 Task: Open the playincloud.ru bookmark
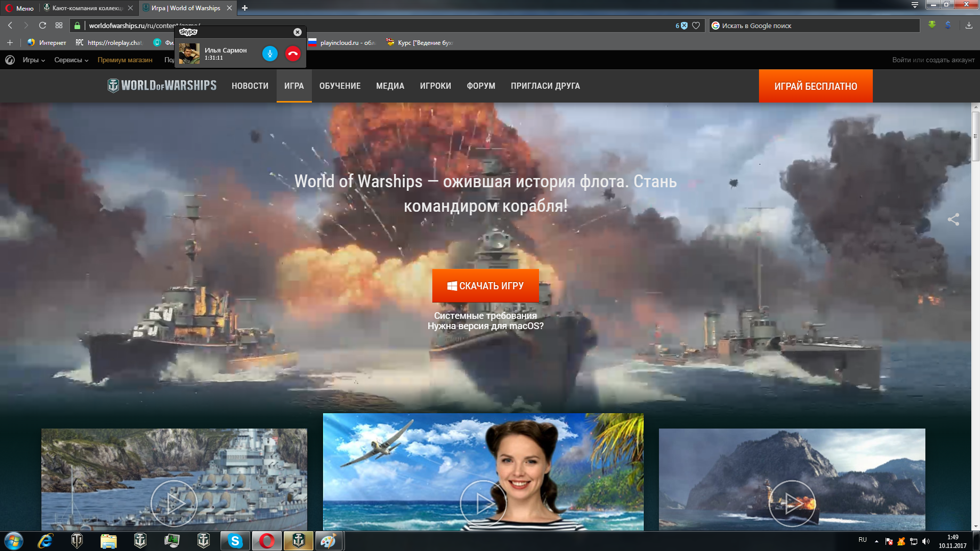pyautogui.click(x=341, y=43)
